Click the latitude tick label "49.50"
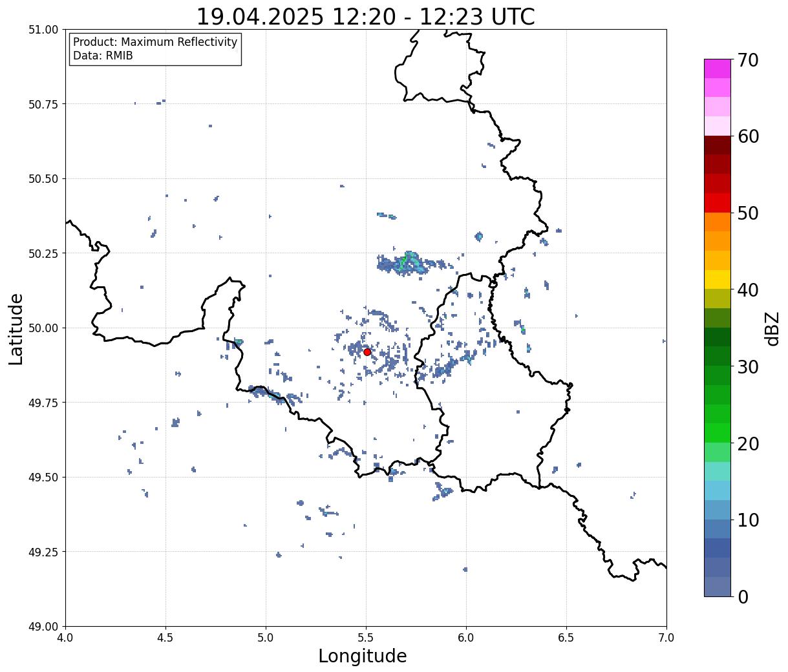The image size is (788, 672). 43,478
